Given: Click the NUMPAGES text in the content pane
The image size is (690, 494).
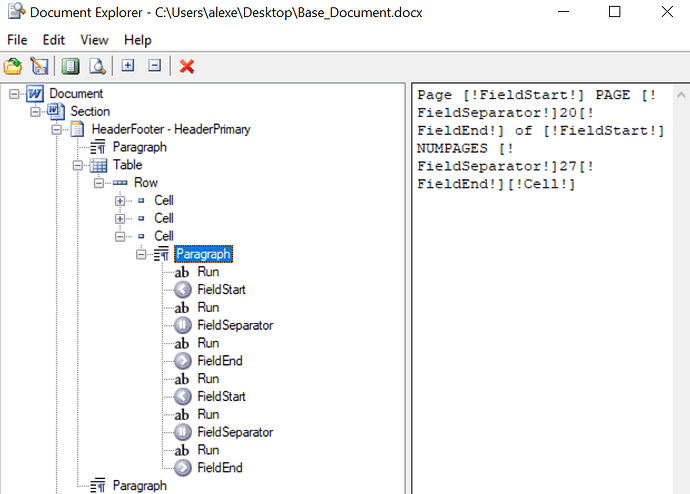Looking at the screenshot, I should (x=452, y=148).
